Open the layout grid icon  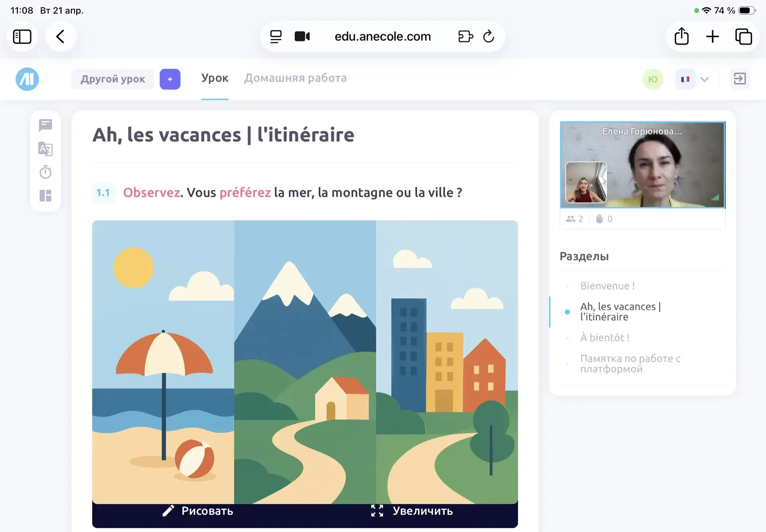coord(45,196)
